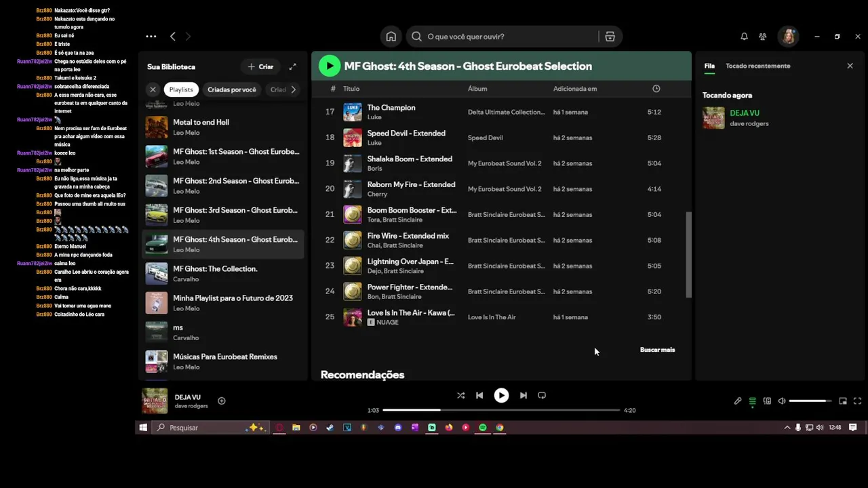This screenshot has width=868, height=488.
Task: Open the ms playlist
Action: (x=223, y=332)
